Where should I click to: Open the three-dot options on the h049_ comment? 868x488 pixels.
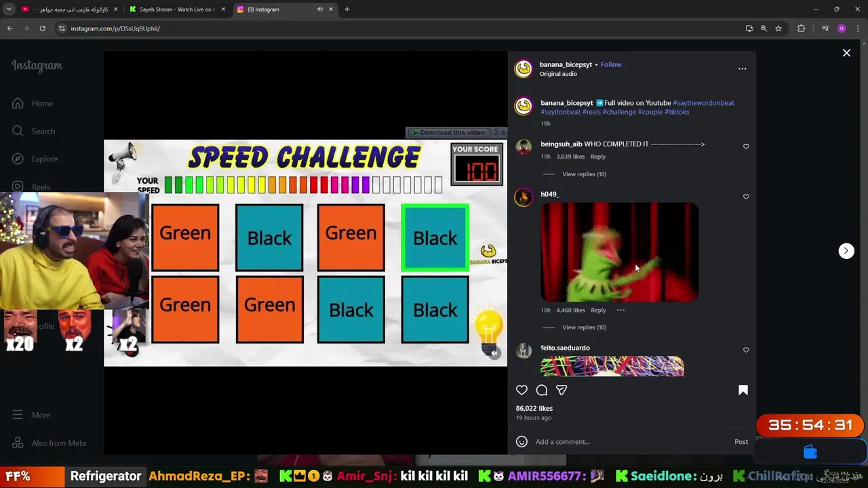click(620, 310)
